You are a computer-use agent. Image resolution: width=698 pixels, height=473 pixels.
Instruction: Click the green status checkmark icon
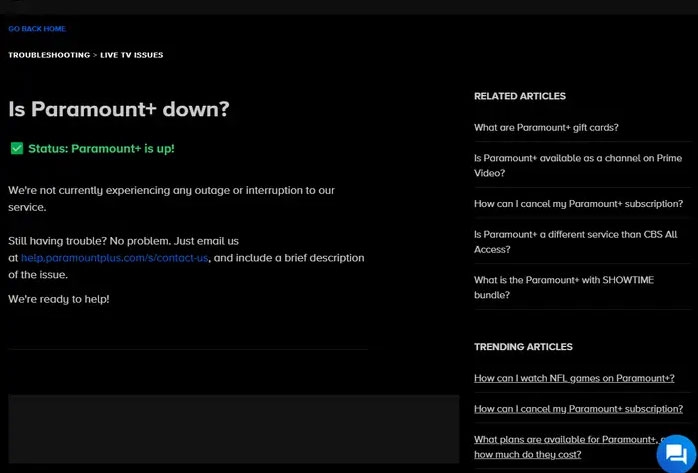tap(17, 148)
